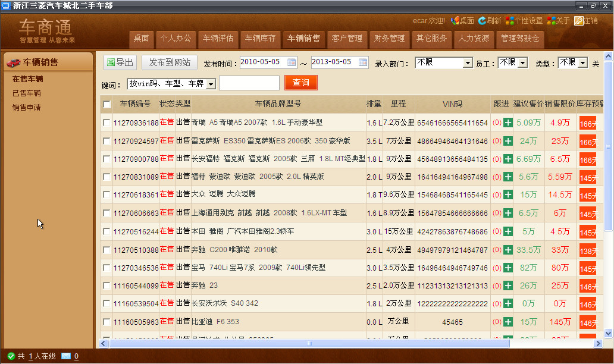Click green plus for 比亚迪 F6 row
The height and width of the screenshot is (364, 614).
click(508, 322)
